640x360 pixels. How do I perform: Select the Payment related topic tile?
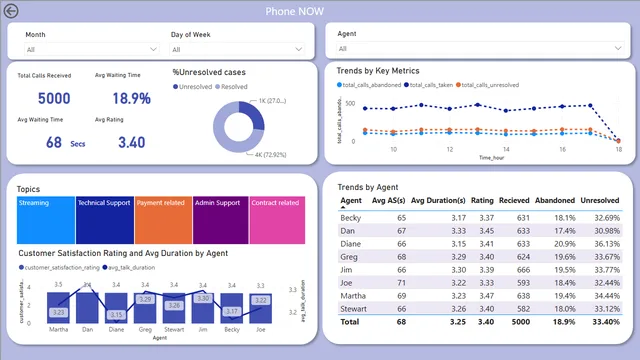pos(163,220)
